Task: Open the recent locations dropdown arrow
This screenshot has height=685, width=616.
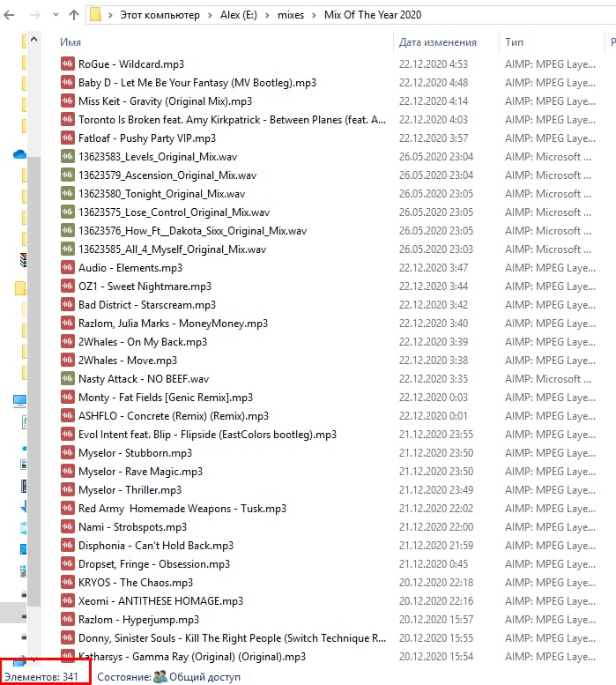Action: coord(56,15)
